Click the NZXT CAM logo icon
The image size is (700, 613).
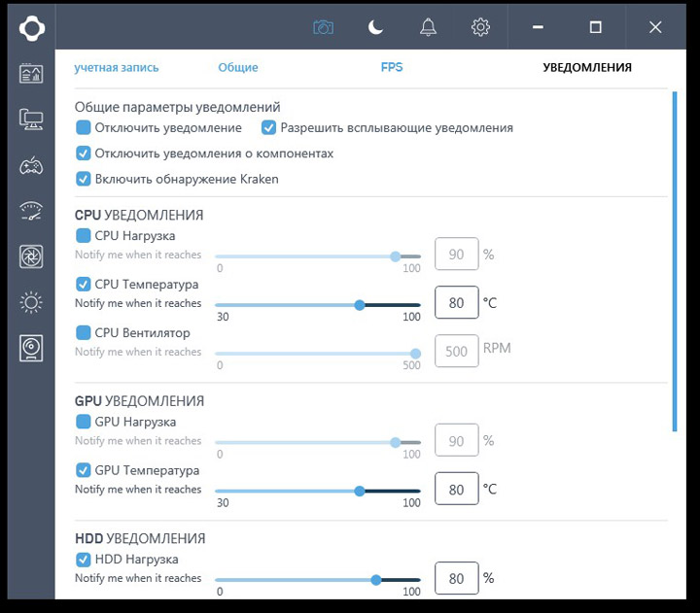[32, 28]
